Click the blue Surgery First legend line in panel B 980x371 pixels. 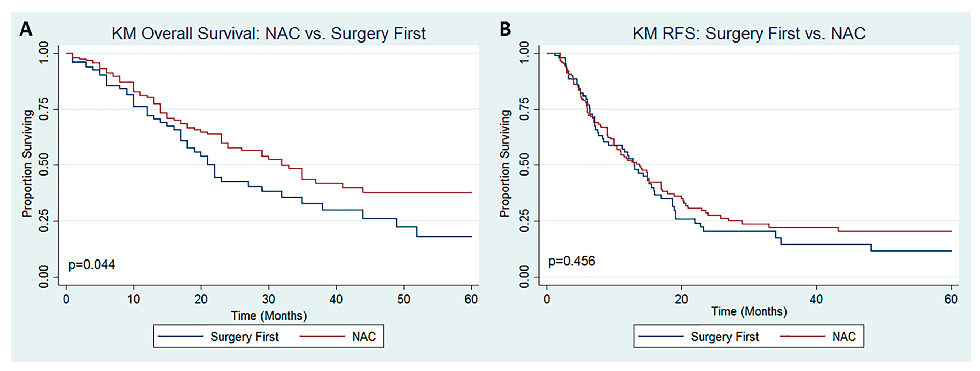[x=660, y=336]
